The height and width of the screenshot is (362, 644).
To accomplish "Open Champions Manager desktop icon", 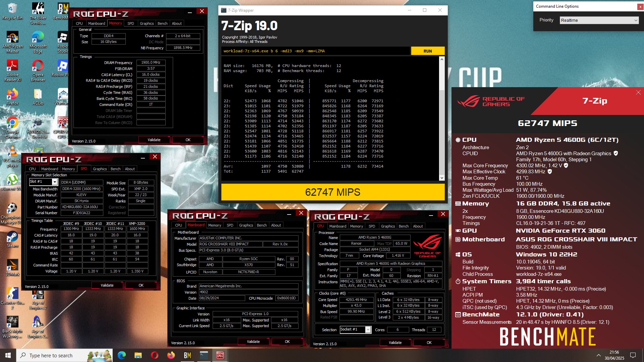I will tap(11, 213).
